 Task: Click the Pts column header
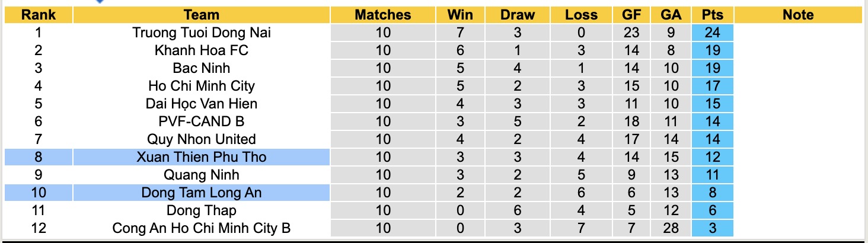point(712,15)
